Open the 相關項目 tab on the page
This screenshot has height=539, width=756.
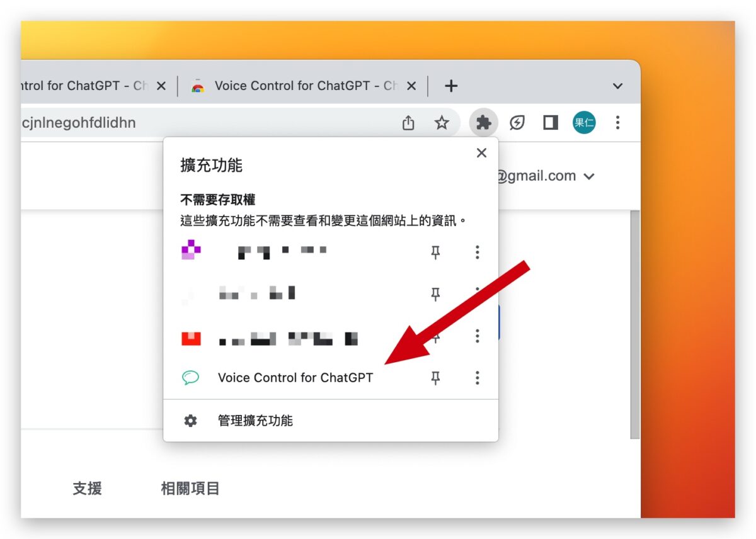190,489
